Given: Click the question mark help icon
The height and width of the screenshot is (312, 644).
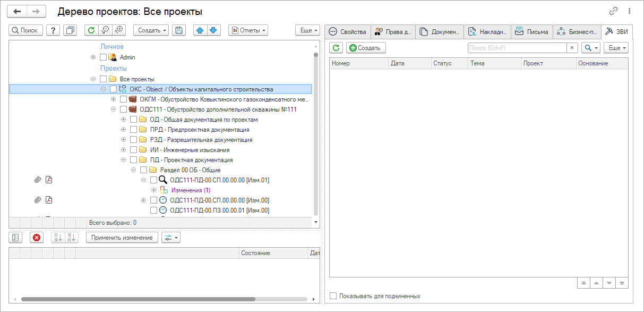Looking at the screenshot, I should [53, 30].
